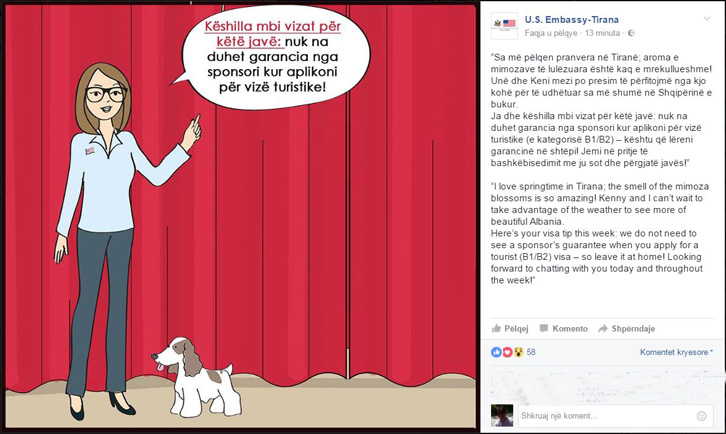Click the '13 minuta' timestamp

pyautogui.click(x=602, y=33)
